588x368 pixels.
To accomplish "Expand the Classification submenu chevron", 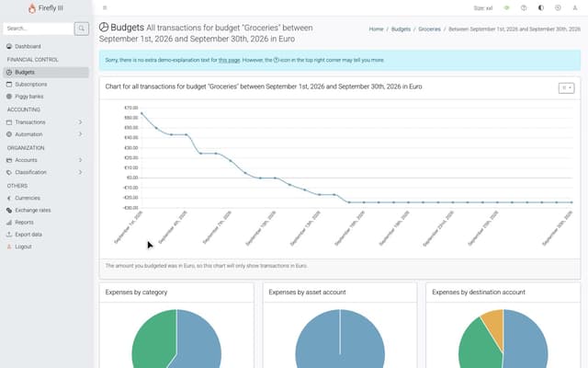I will click(x=80, y=172).
